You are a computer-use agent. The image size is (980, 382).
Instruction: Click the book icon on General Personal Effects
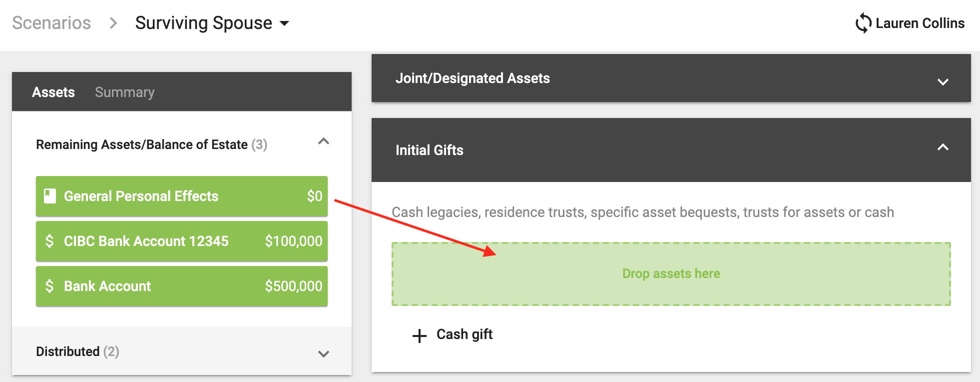[x=50, y=196]
